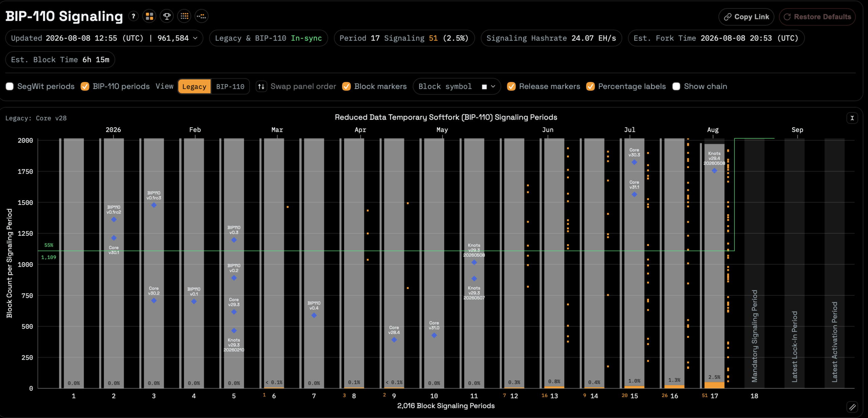Click the circular arrow icon in Restore Defaults

tap(787, 17)
